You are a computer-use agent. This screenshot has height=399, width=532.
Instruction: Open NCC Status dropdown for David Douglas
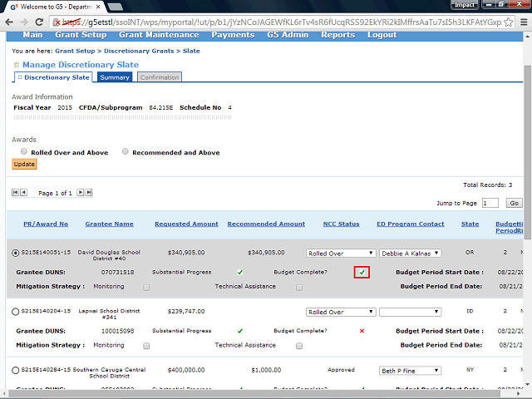[x=341, y=253]
